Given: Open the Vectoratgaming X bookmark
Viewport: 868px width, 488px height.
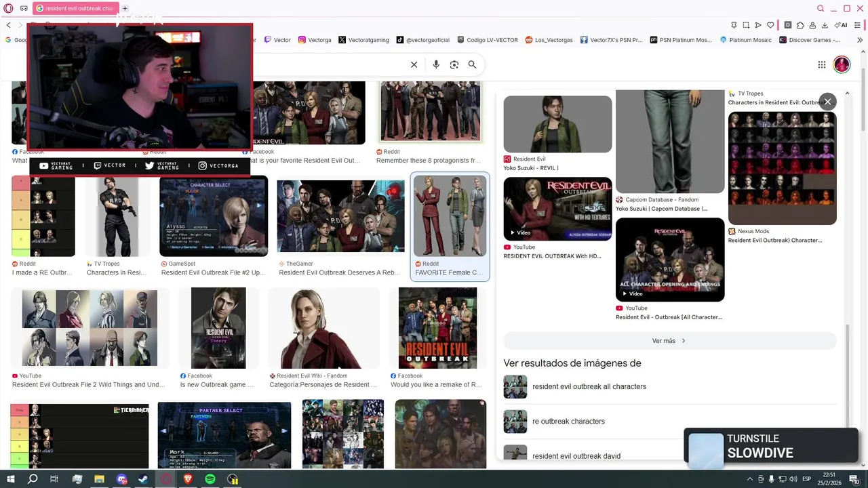Looking at the screenshot, I should click(364, 40).
